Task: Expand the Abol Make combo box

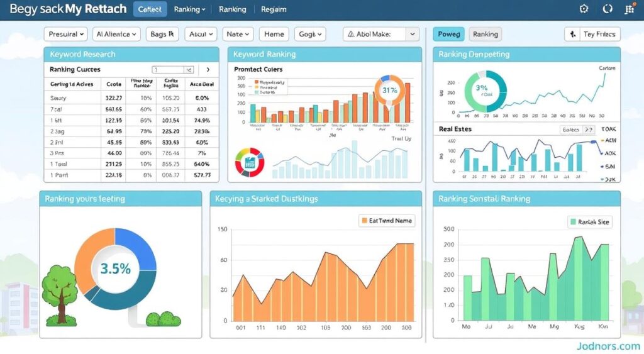Action: click(412, 34)
